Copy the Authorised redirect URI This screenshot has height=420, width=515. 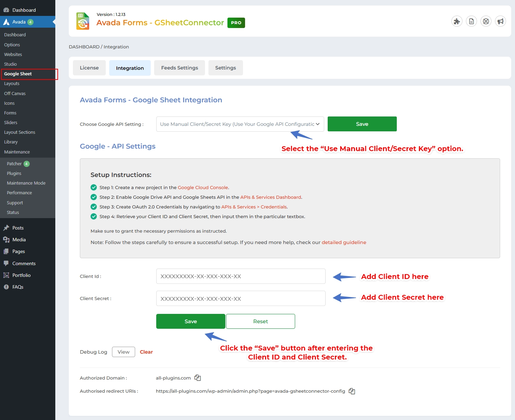pyautogui.click(x=352, y=391)
